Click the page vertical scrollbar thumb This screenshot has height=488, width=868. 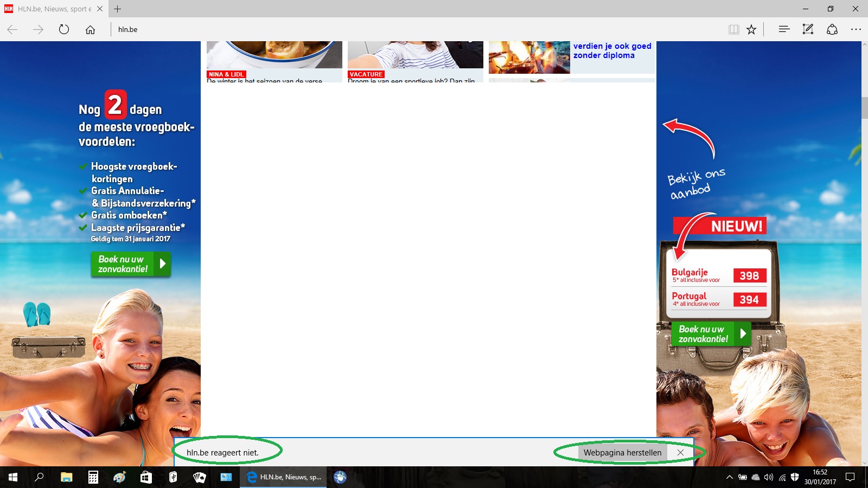[864, 108]
